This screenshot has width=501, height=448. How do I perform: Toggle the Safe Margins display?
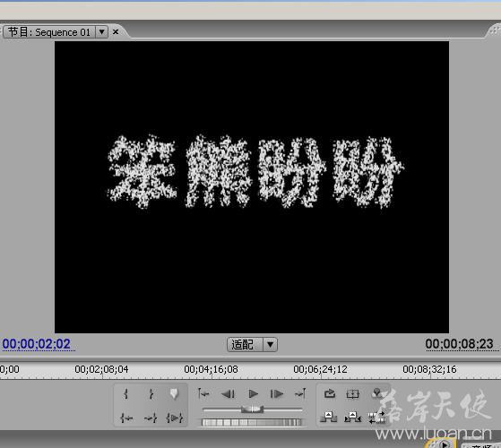coord(353,394)
